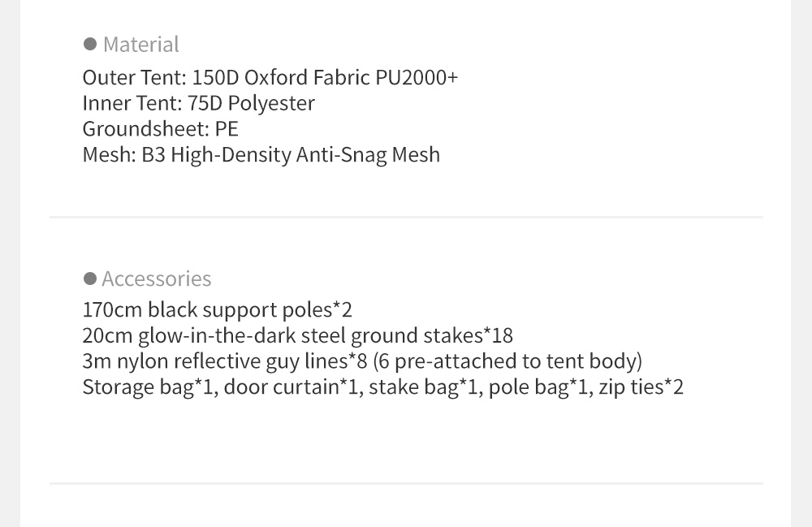Click the "door curtain*1" item

[x=291, y=387]
